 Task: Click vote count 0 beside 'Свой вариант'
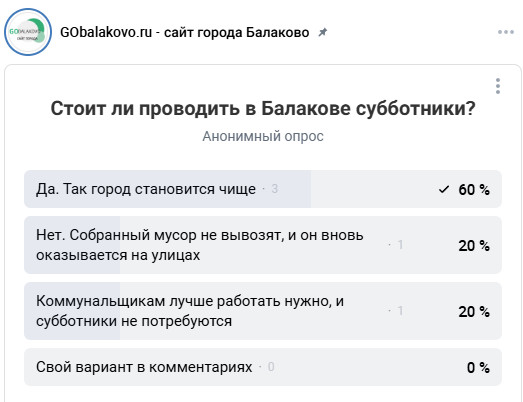[271, 367]
